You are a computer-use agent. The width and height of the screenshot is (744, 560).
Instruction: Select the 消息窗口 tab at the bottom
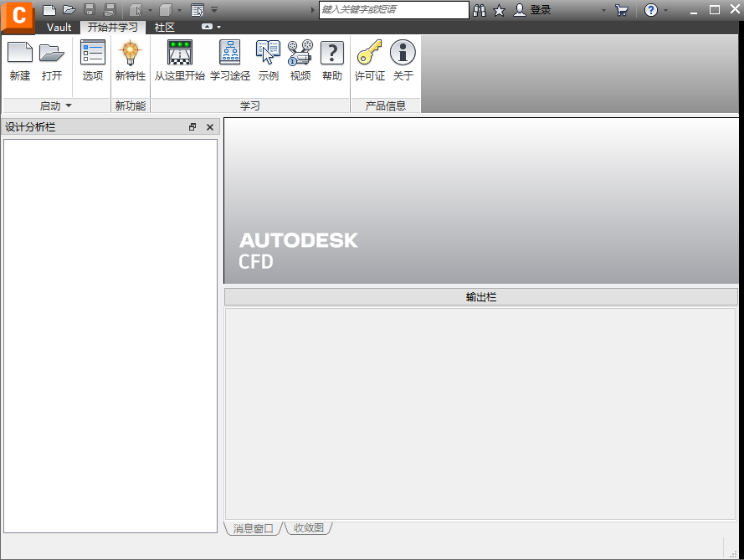coord(253,528)
